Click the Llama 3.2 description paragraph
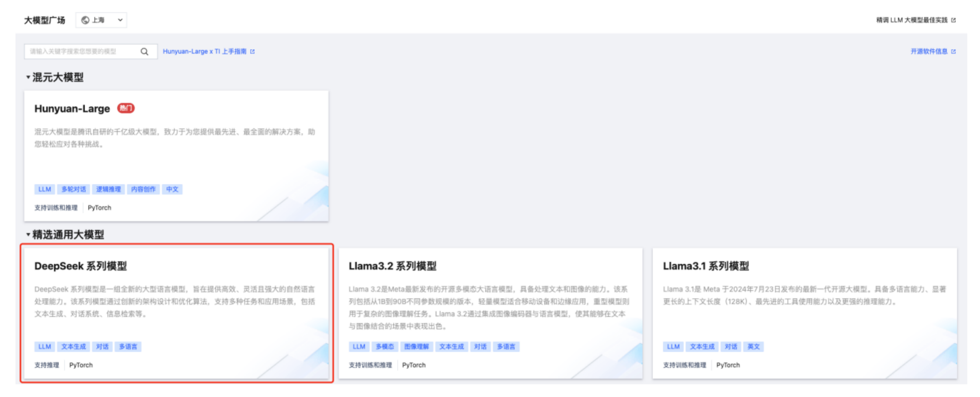The height and width of the screenshot is (397, 980). (x=489, y=307)
